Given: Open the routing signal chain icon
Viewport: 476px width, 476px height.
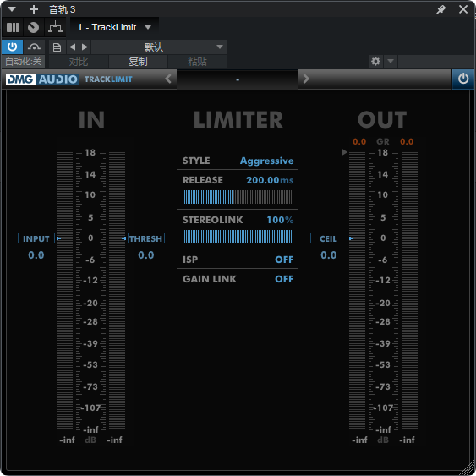Looking at the screenshot, I should tap(55, 27).
